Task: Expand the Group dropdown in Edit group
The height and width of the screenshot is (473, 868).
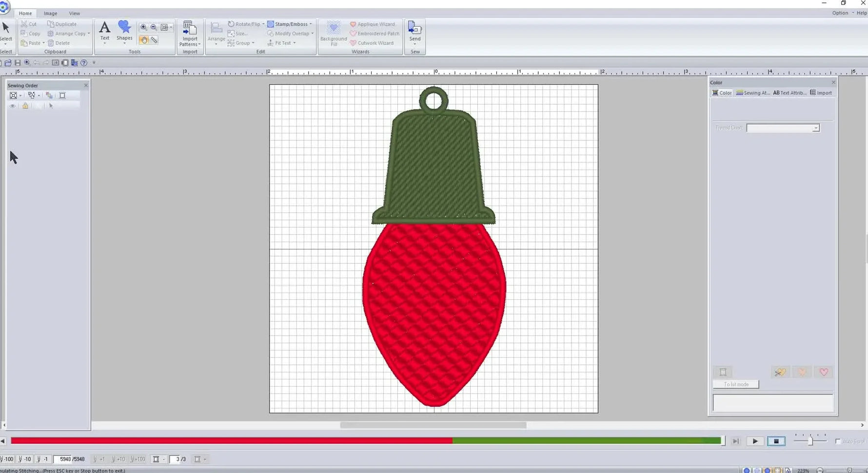Action: click(253, 43)
